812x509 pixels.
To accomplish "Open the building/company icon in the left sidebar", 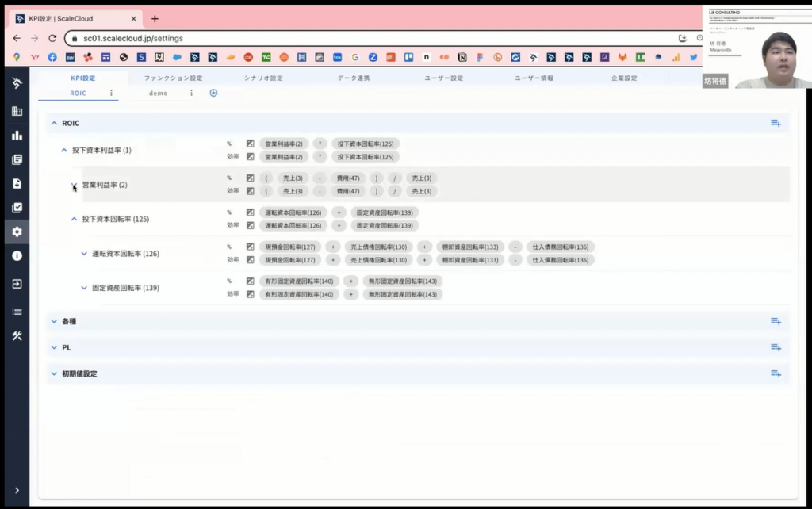I will [17, 111].
